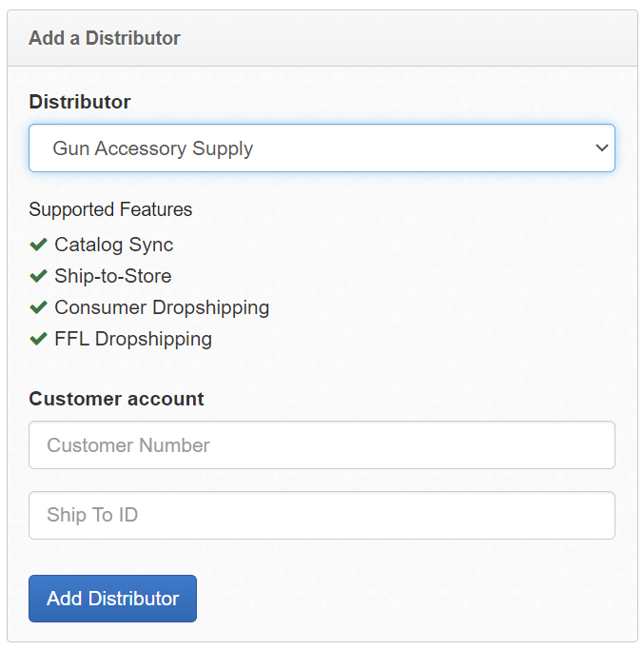Click the checkmark next to Ship-to-Store

coord(39,276)
